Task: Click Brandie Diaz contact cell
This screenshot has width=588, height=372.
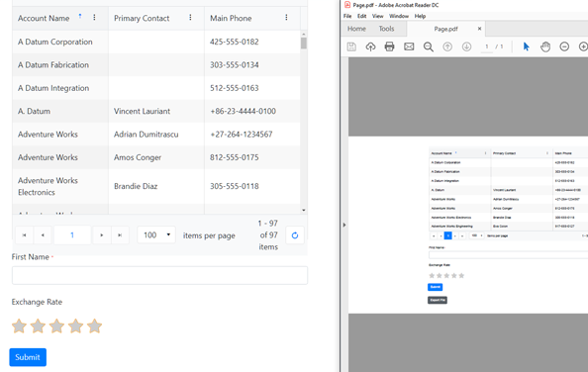Action: [x=156, y=186]
